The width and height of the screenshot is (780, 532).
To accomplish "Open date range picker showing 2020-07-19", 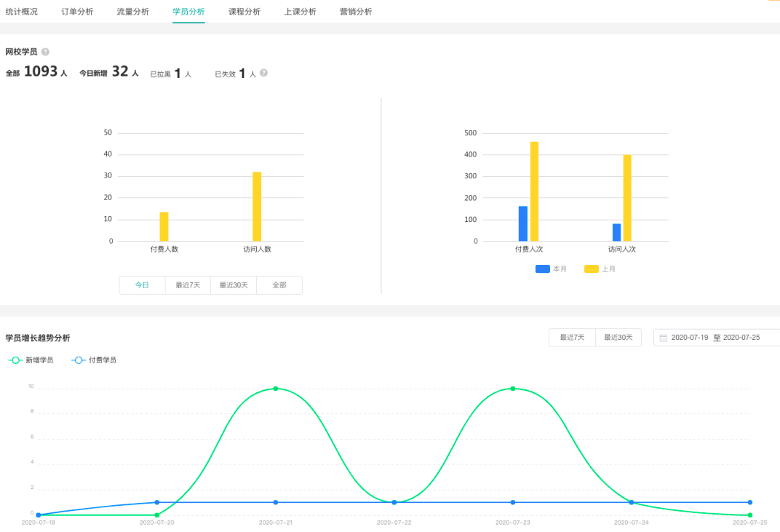I will pyautogui.click(x=716, y=338).
